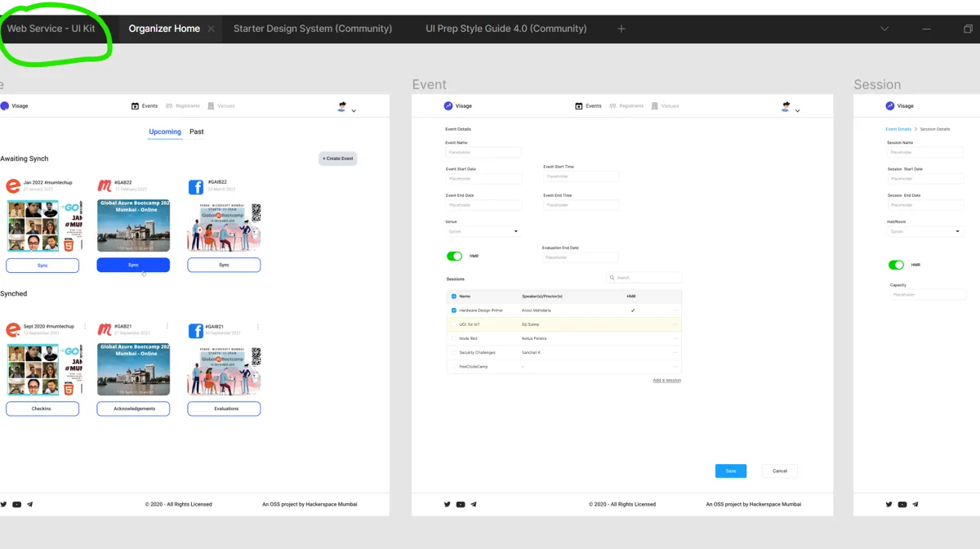Open kebab menu on the #GAB21 card

click(x=167, y=326)
